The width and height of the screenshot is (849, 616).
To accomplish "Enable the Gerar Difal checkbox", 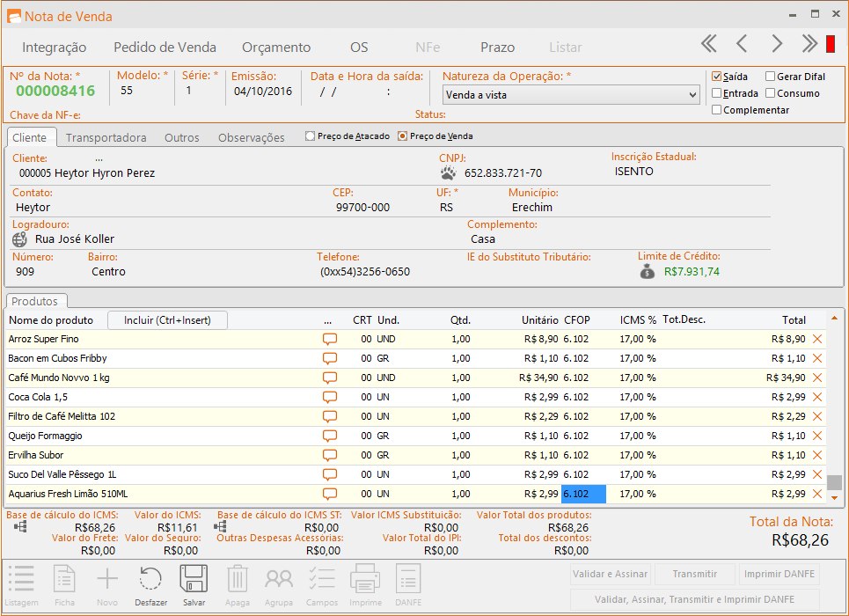I will [770, 77].
